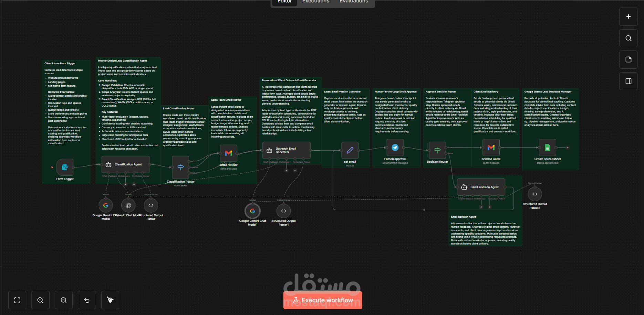Select the Structured Output Parser1 node
The height and width of the screenshot is (315, 644).
pyautogui.click(x=283, y=211)
